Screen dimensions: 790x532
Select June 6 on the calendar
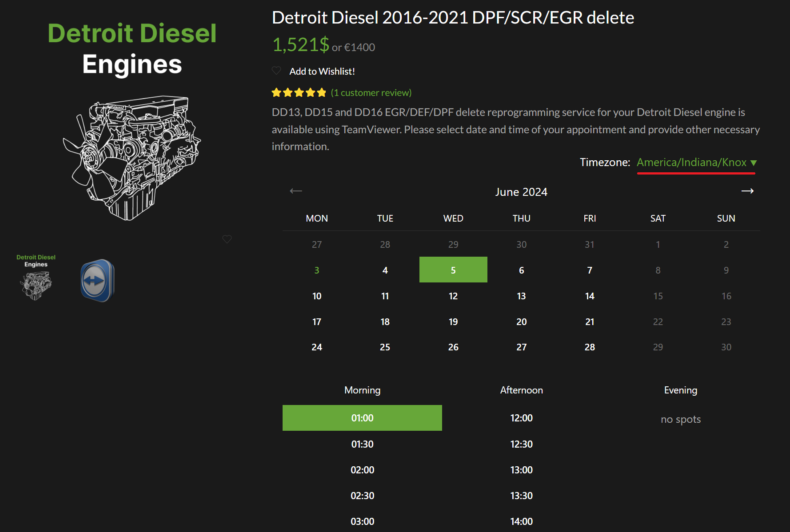tap(521, 270)
